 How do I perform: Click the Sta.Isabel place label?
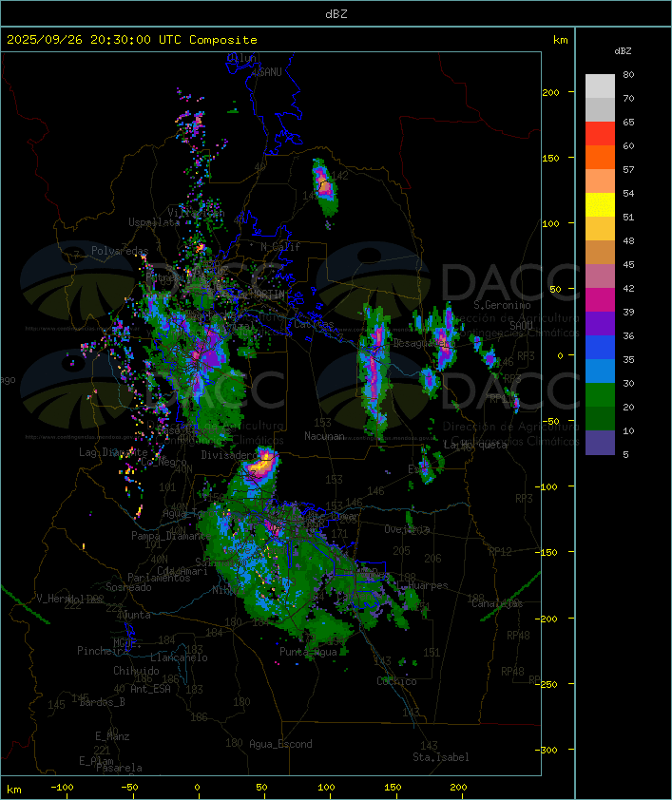(441, 757)
